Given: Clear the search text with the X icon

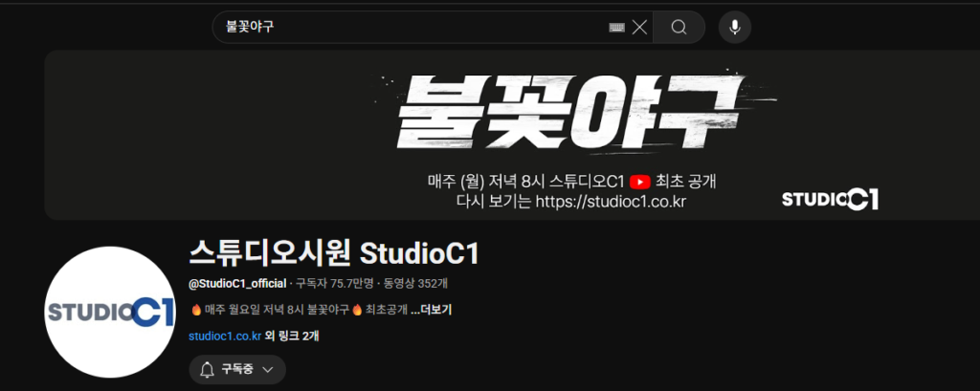Looking at the screenshot, I should coord(639,27).
